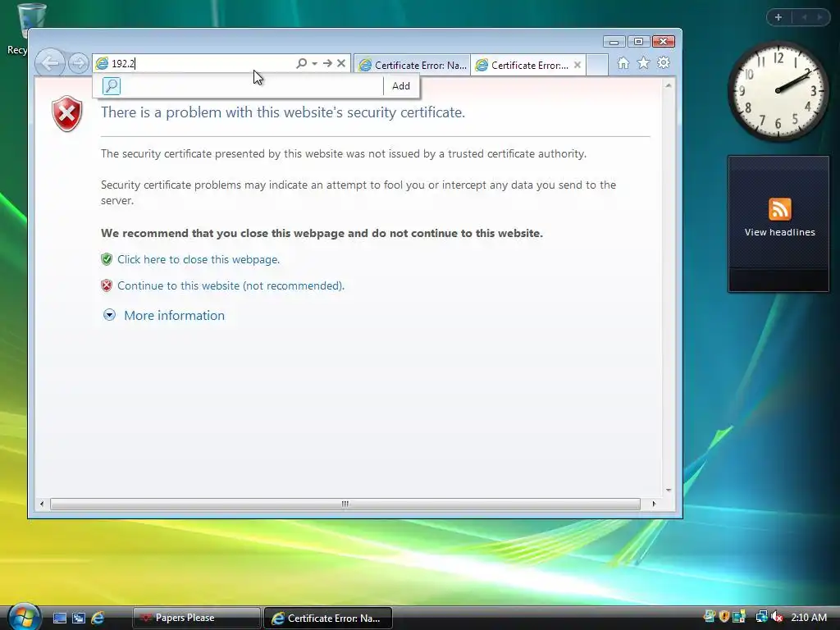Click Switch between windows quick launch icon
Viewport: 840px width, 630px height.
(78, 619)
